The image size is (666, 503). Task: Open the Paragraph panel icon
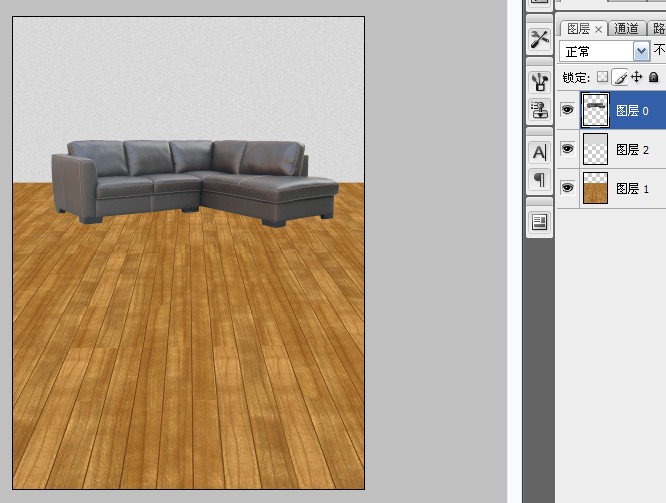click(539, 180)
